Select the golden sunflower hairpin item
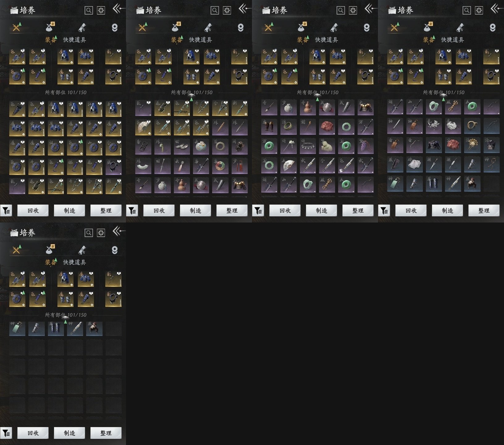Image resolution: width=504 pixels, height=445 pixels. [x=472, y=146]
